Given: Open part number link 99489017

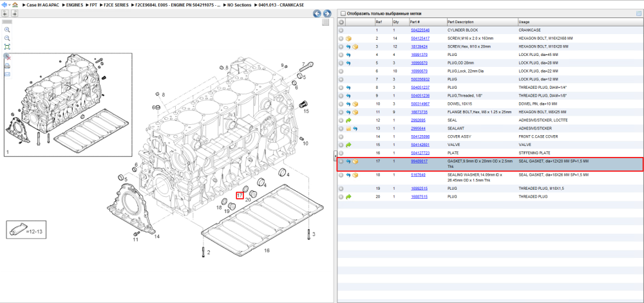Looking at the screenshot, I should (419, 161).
